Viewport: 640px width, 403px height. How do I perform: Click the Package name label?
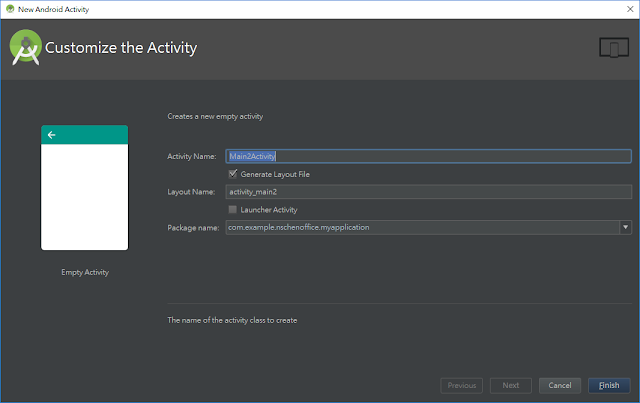(x=193, y=228)
